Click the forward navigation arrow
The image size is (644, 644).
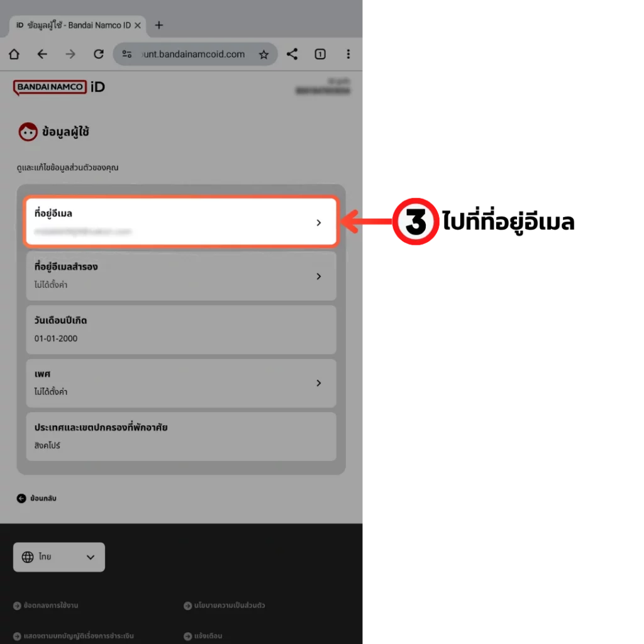pyautogui.click(x=70, y=54)
